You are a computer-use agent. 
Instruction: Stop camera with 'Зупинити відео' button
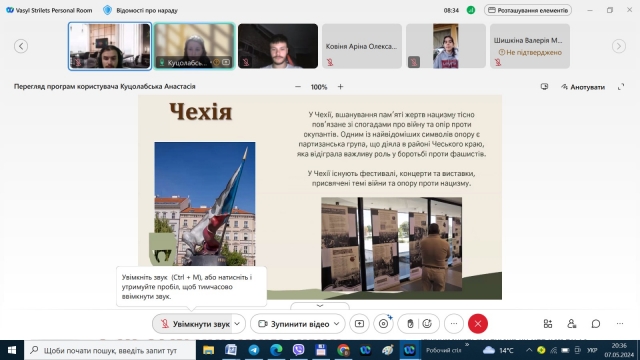(293, 324)
